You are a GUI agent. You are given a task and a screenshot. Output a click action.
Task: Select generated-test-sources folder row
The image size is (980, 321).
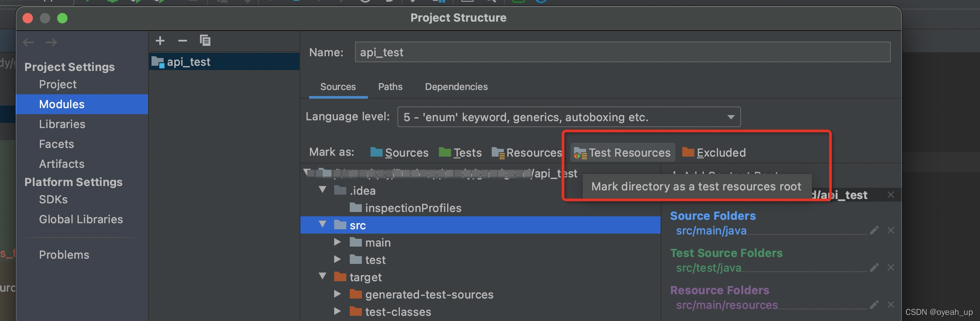click(480, 295)
